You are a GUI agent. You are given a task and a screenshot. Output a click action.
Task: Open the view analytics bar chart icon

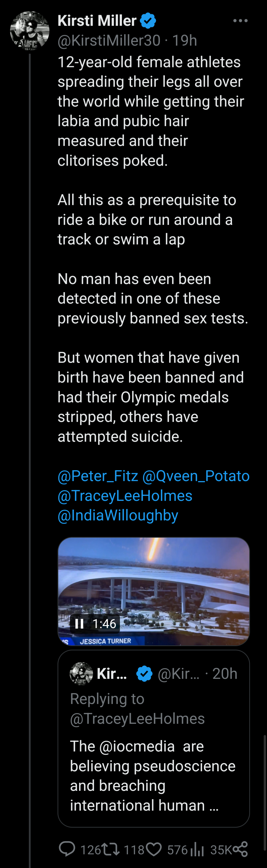coord(197,850)
